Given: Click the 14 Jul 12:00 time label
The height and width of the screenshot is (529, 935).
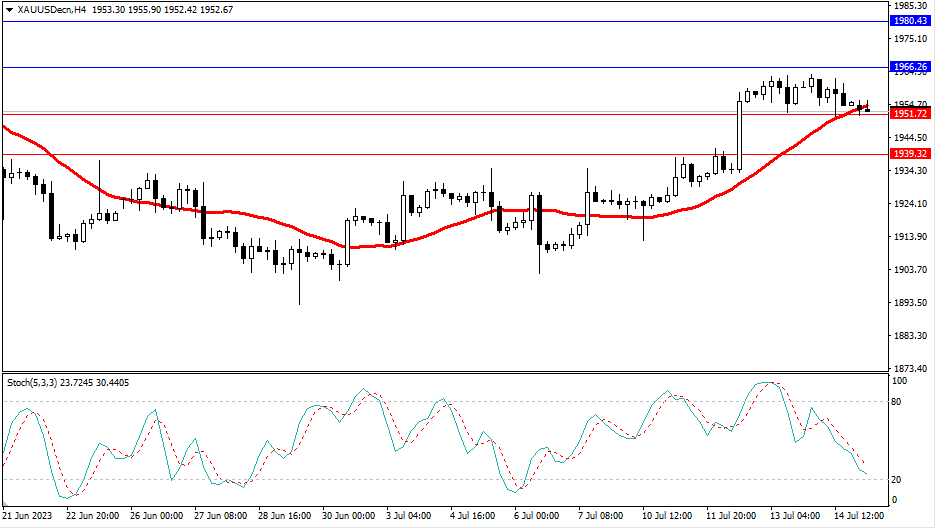Looking at the screenshot, I should click(x=860, y=516).
